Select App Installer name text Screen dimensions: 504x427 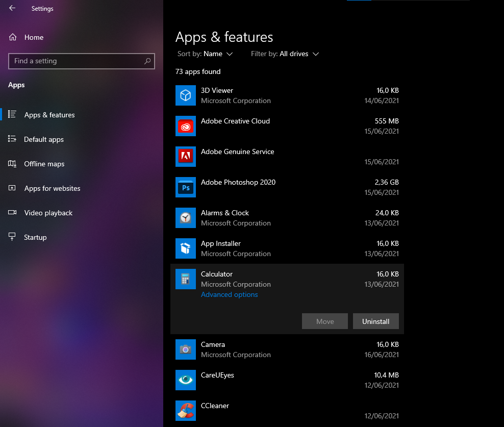click(x=221, y=244)
